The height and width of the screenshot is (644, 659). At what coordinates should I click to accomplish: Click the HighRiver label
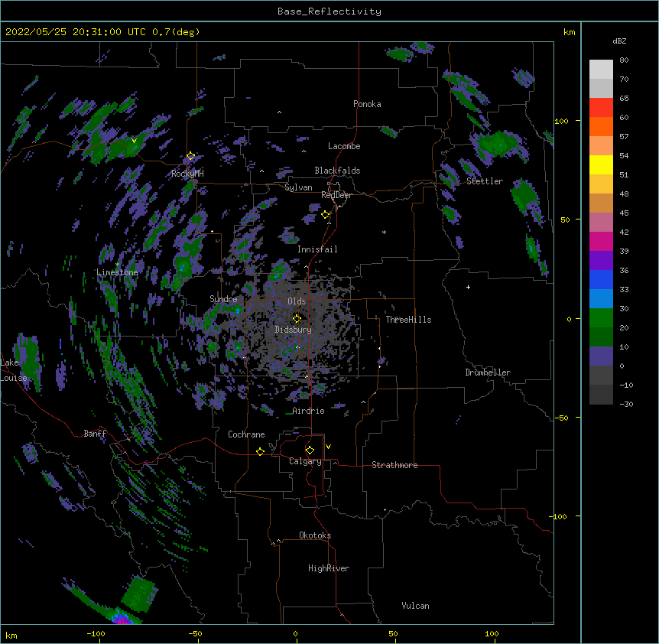tap(329, 568)
